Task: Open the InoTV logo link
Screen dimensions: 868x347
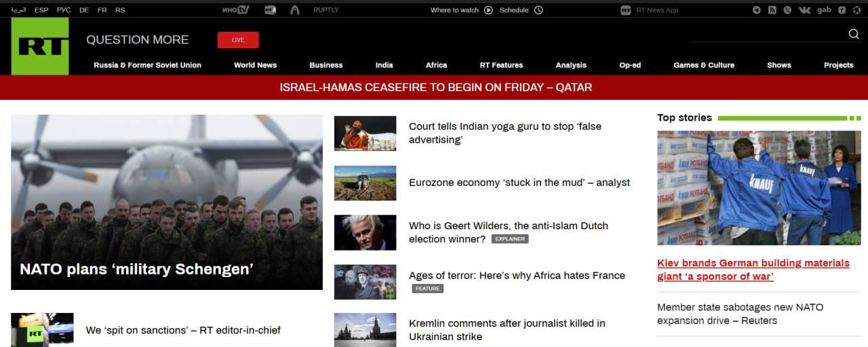Action: point(236,10)
